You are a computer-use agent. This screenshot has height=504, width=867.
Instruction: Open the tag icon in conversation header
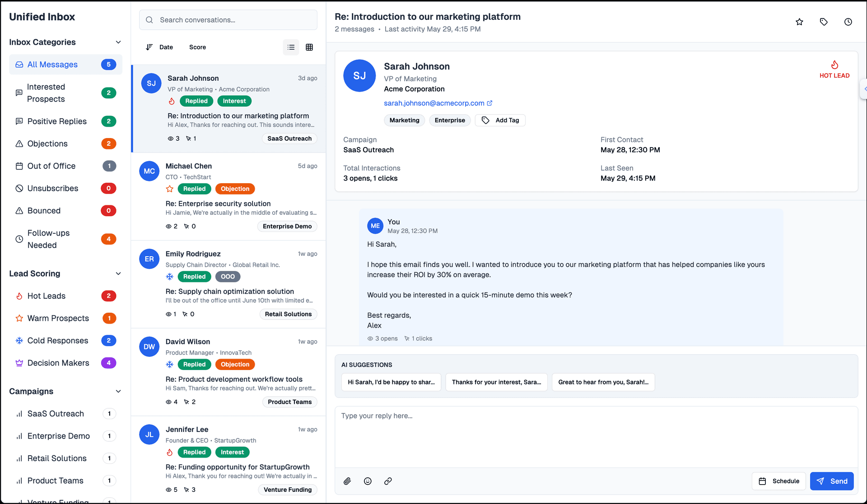(x=824, y=22)
